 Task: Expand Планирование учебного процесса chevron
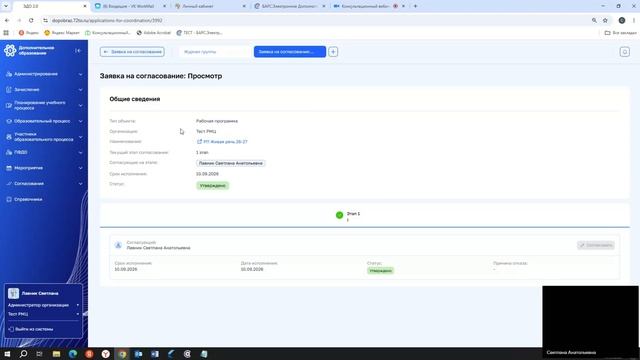[x=80, y=106]
